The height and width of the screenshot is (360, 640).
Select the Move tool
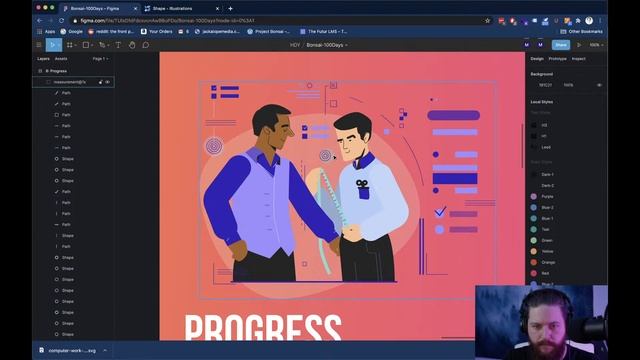point(52,45)
